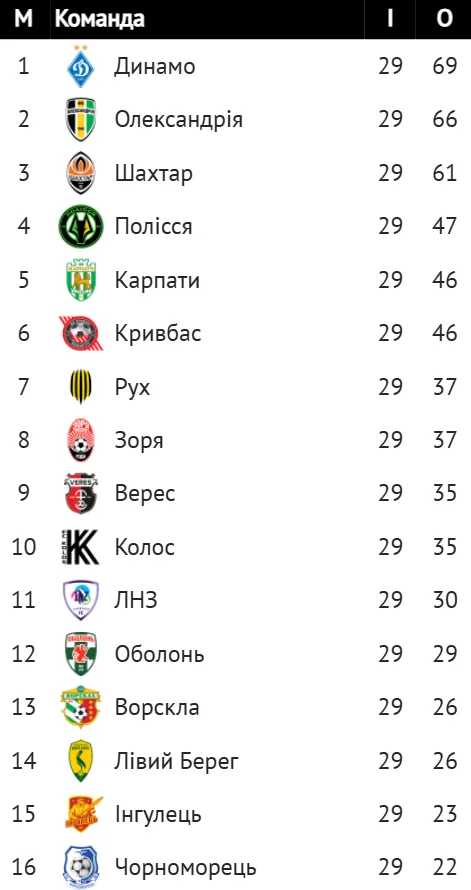The height and width of the screenshot is (890, 471).
Task: Click the І games-played column header
Action: 390,19
